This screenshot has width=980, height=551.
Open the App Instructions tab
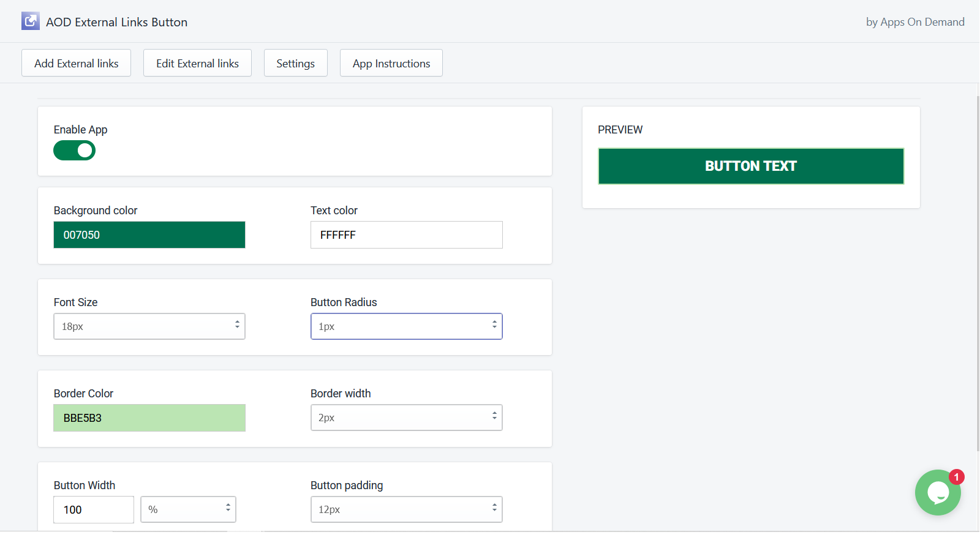point(391,62)
